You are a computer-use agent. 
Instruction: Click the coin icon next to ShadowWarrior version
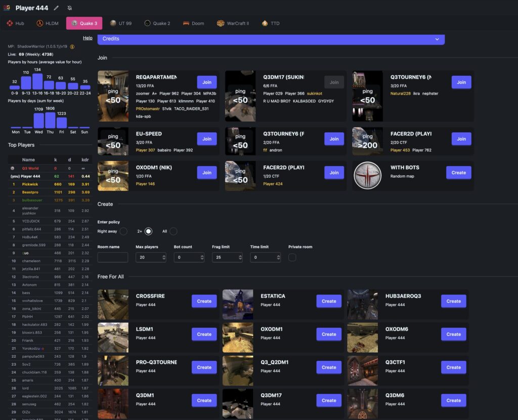72,46
